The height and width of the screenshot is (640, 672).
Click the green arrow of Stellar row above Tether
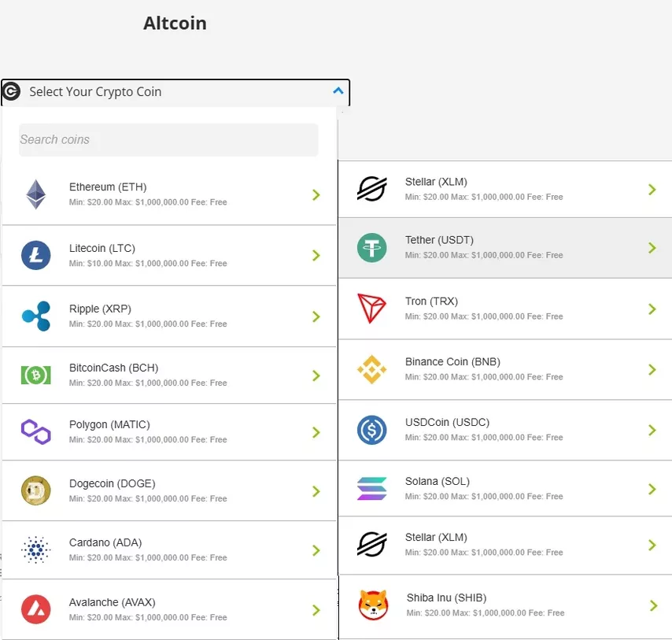(652, 190)
